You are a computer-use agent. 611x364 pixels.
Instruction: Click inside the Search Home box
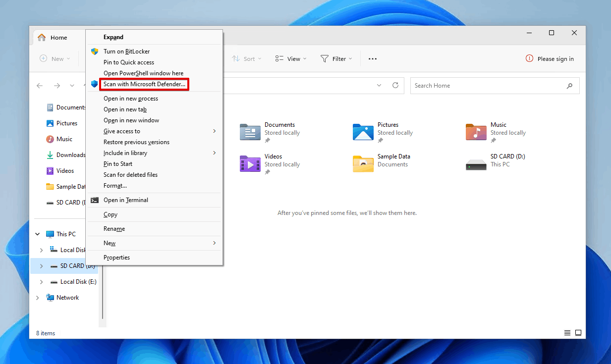tap(471, 85)
